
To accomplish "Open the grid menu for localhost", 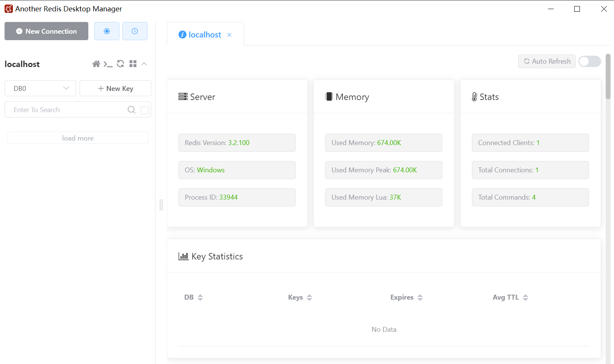I will [133, 64].
